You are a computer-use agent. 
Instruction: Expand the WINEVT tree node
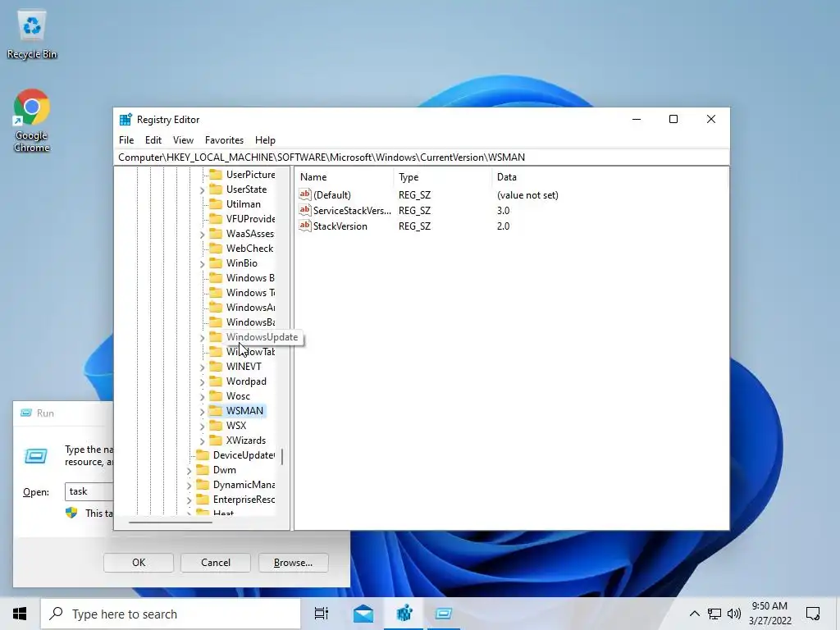click(202, 367)
